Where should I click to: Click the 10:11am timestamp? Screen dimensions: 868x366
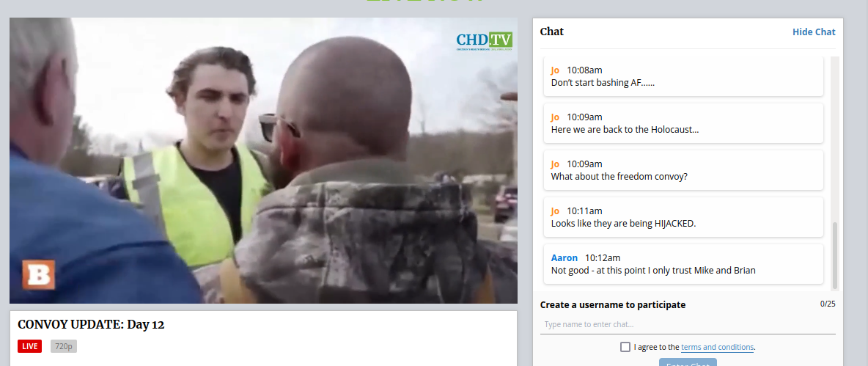(584, 211)
